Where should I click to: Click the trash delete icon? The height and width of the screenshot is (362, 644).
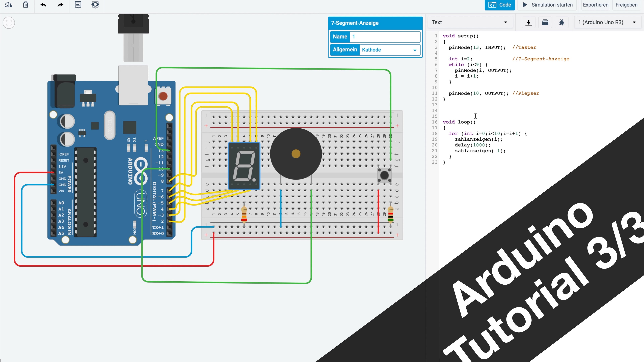[x=25, y=5]
